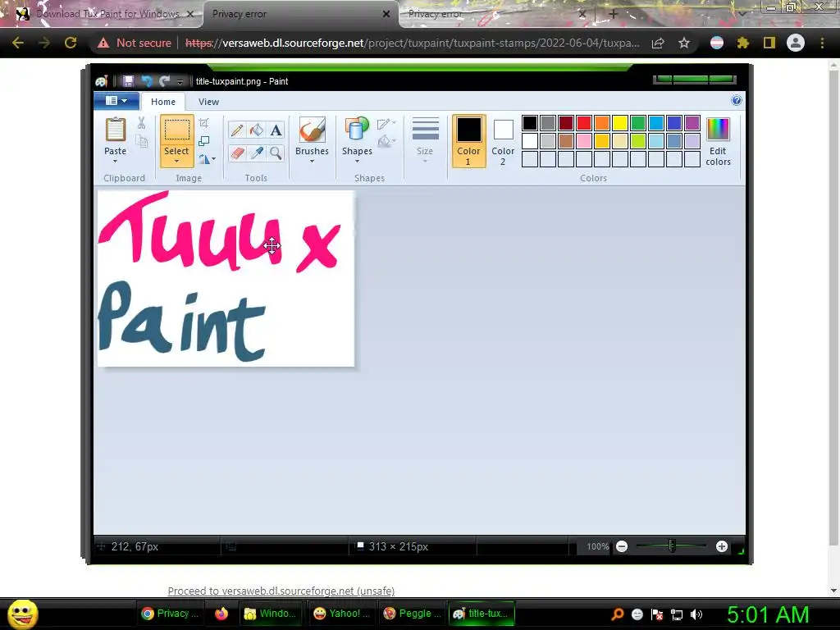Select the Color picker eyedropper tool
The image size is (840, 630).
point(257,153)
